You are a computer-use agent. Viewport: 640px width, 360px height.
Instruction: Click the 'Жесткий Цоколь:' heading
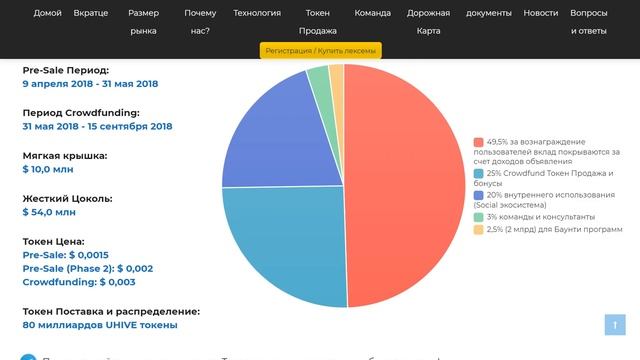click(67, 198)
